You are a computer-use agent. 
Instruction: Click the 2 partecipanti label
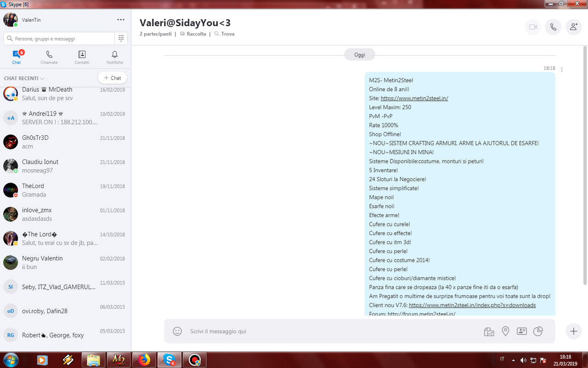pyautogui.click(x=156, y=34)
